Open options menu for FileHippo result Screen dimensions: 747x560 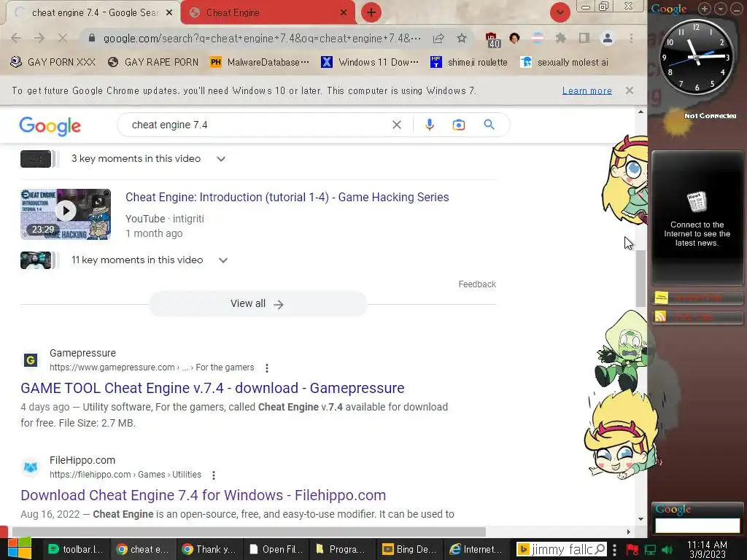coord(214,475)
